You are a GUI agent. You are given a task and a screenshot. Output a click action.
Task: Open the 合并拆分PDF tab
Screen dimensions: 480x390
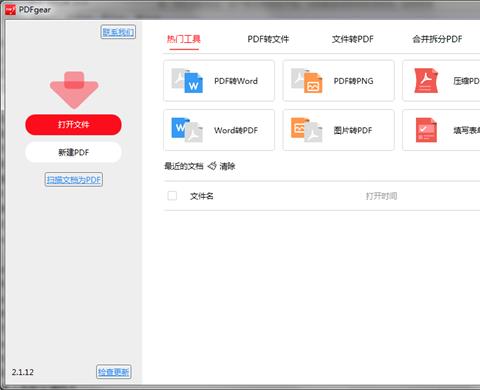coord(437,39)
